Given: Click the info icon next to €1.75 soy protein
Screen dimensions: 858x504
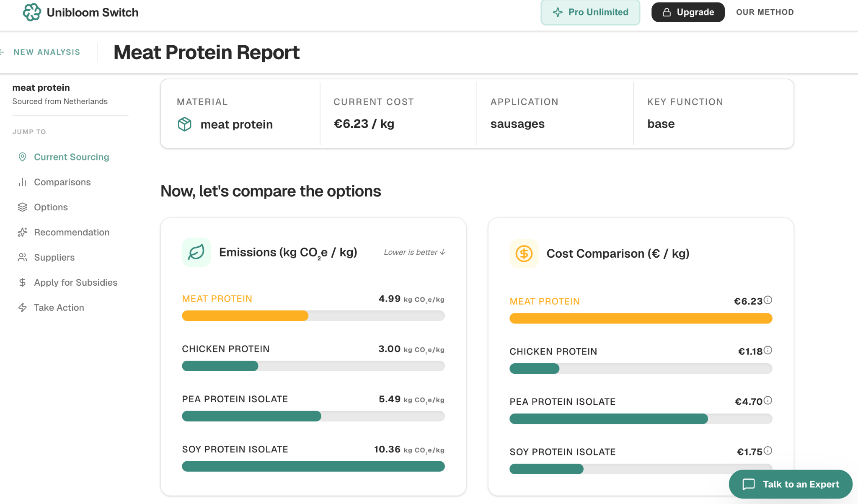Looking at the screenshot, I should click(x=768, y=451).
